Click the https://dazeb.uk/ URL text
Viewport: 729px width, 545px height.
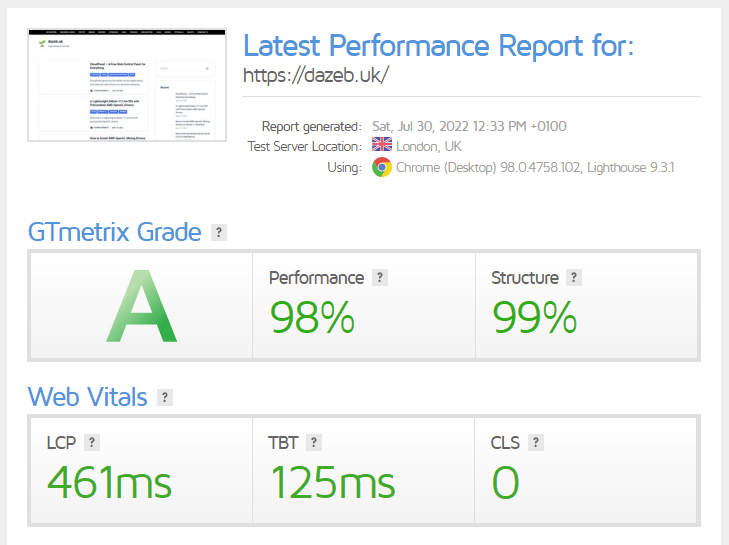(x=316, y=75)
